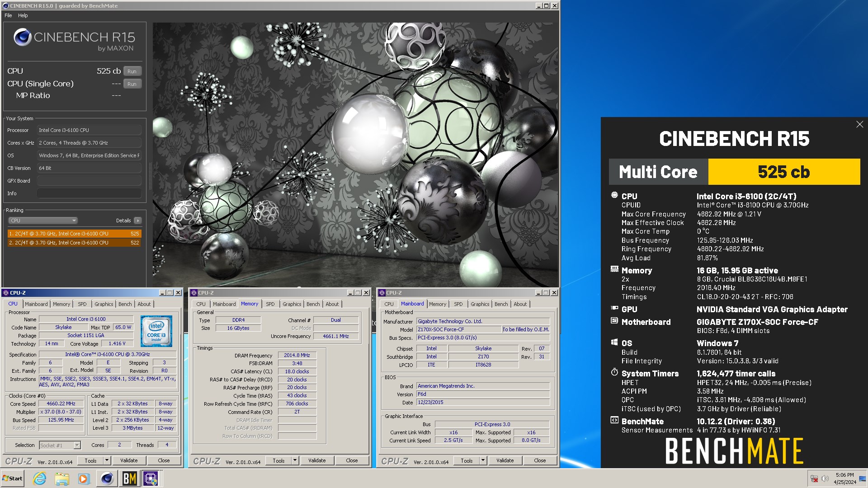Open SPD tab in Memory CPU-Z window
This screenshot has height=488, width=868.
click(270, 304)
